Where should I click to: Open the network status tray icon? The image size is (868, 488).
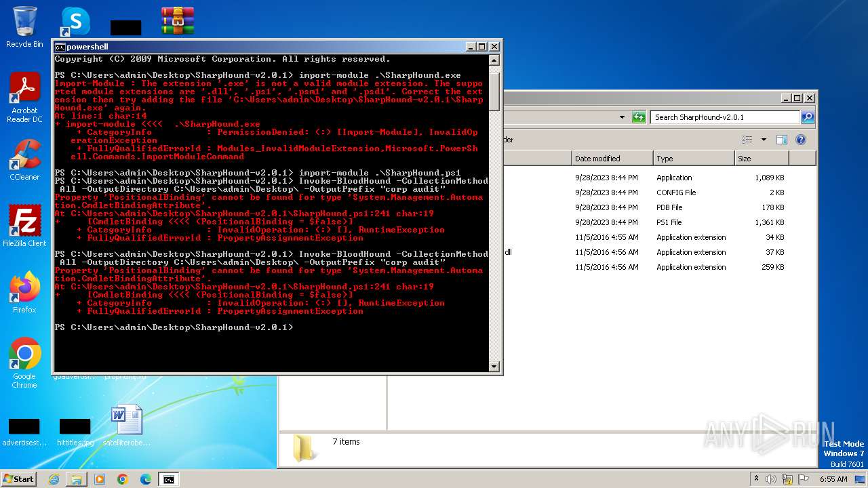(787, 479)
